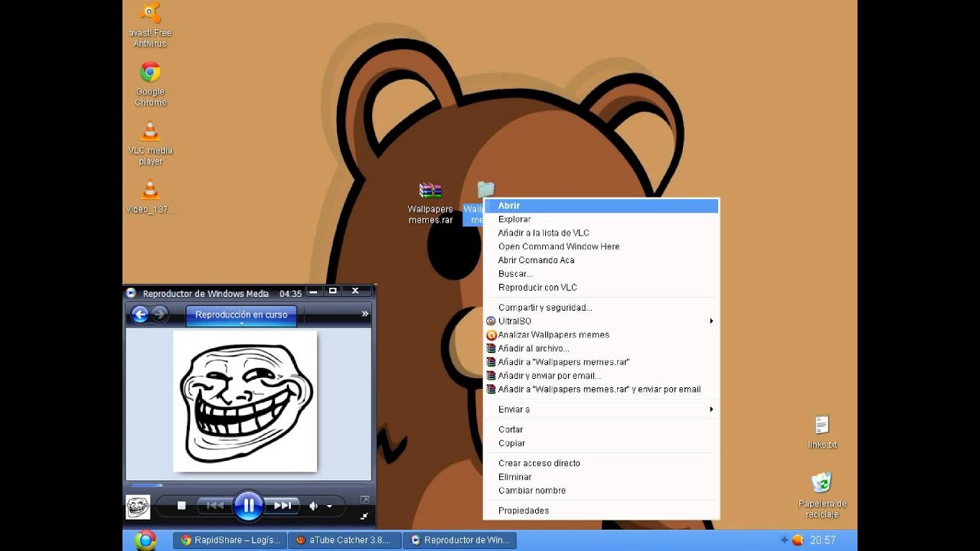Image resolution: width=980 pixels, height=551 pixels.
Task: Click the troll face album art thumbnail
Action: 138,507
